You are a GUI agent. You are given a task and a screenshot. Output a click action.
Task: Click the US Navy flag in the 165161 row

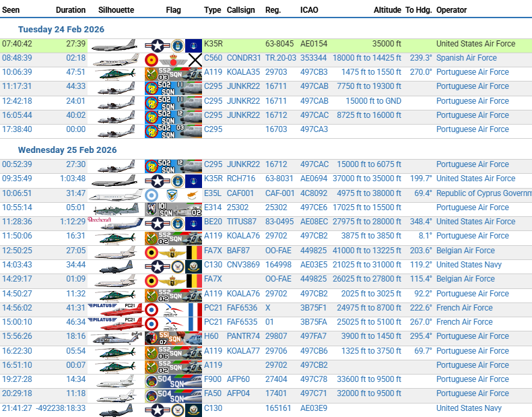(x=173, y=410)
